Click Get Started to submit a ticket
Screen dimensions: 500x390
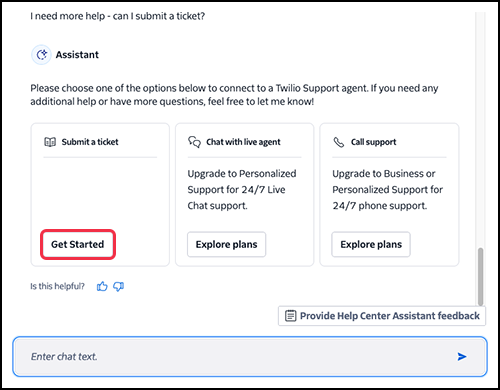[78, 244]
